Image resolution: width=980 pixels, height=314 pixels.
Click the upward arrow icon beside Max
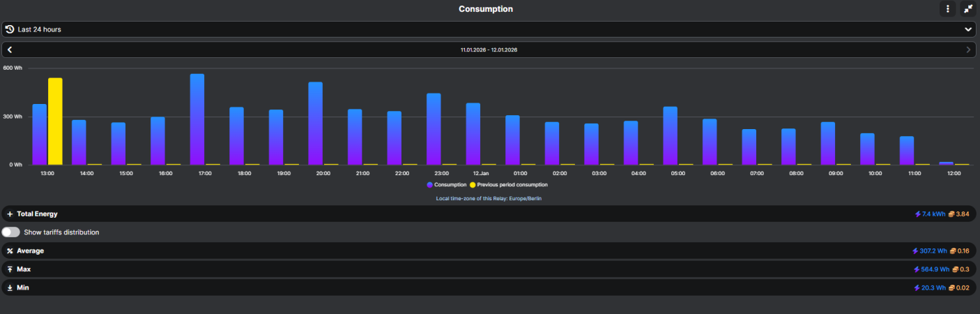click(10, 269)
